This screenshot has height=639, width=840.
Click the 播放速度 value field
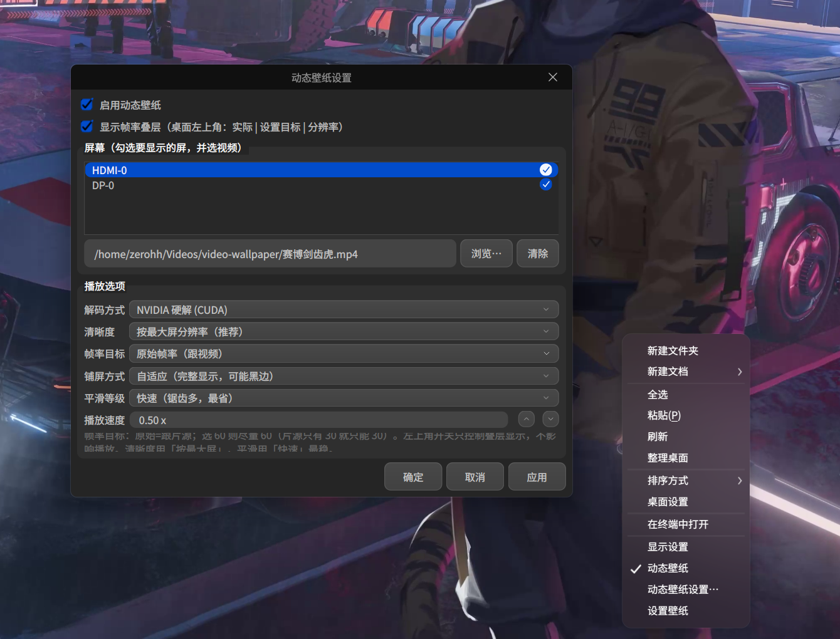[318, 420]
